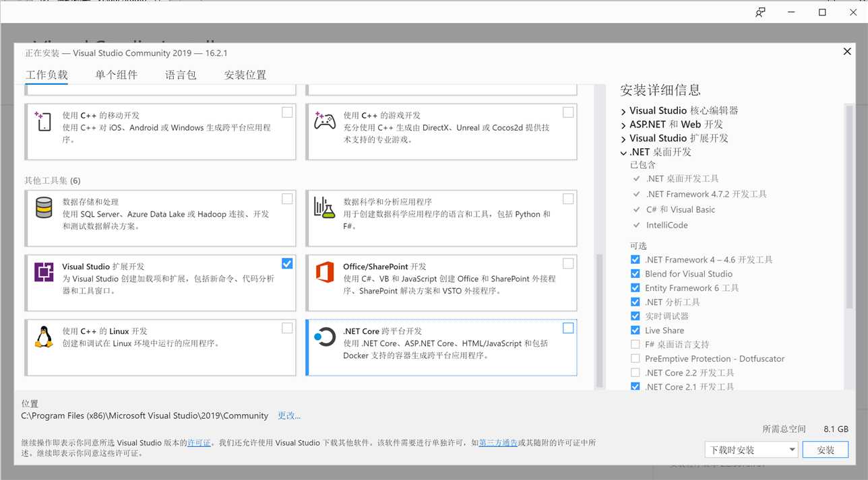Check the data storage and processing workload
Viewport: 868px width, 480px height.
[287, 199]
